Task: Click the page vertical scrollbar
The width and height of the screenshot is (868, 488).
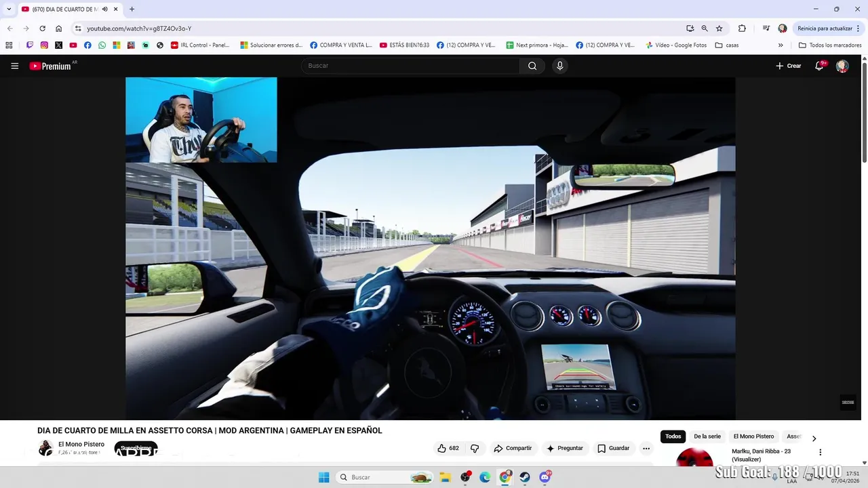Action: coord(865,112)
